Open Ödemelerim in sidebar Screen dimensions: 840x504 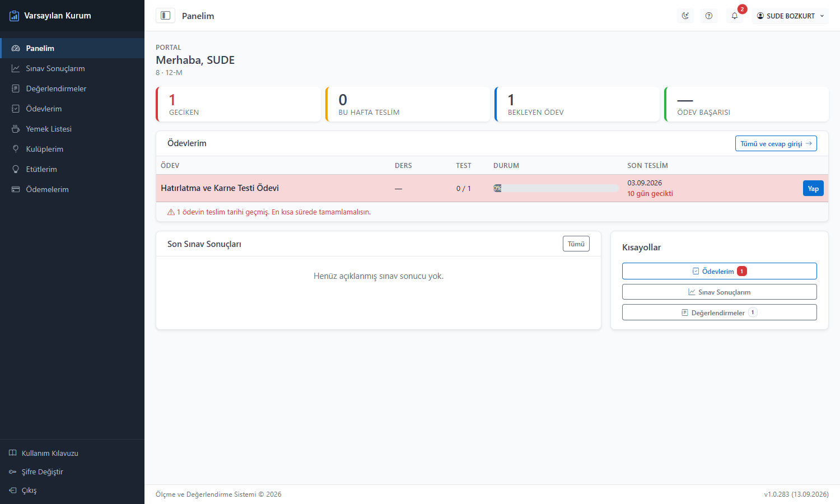[72, 189]
